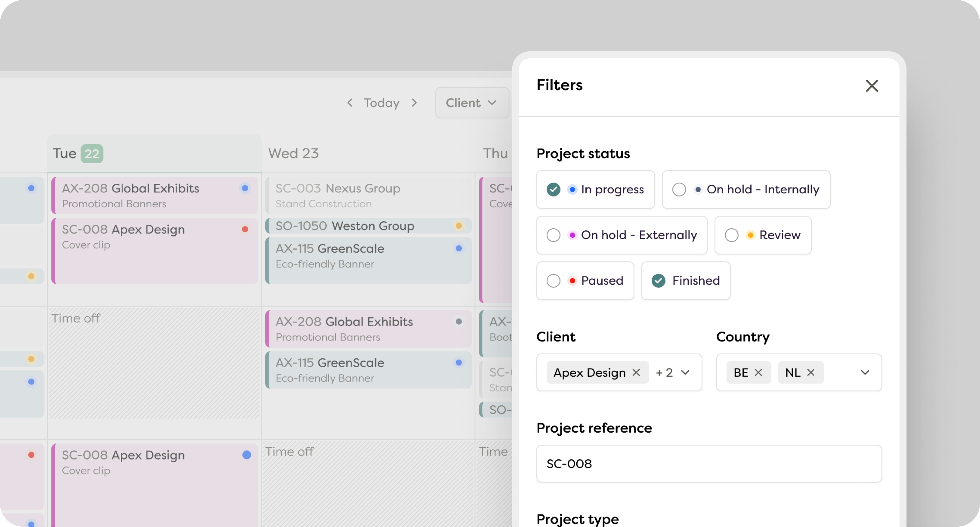Click the back navigation arrow beside Today

tap(350, 103)
